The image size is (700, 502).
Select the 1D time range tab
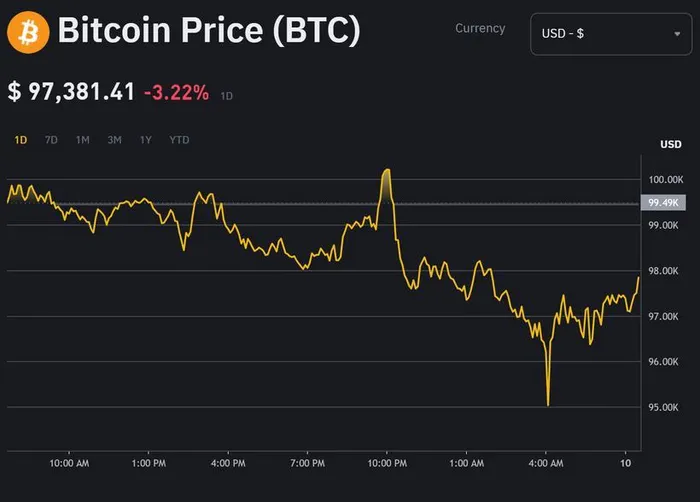[21, 140]
